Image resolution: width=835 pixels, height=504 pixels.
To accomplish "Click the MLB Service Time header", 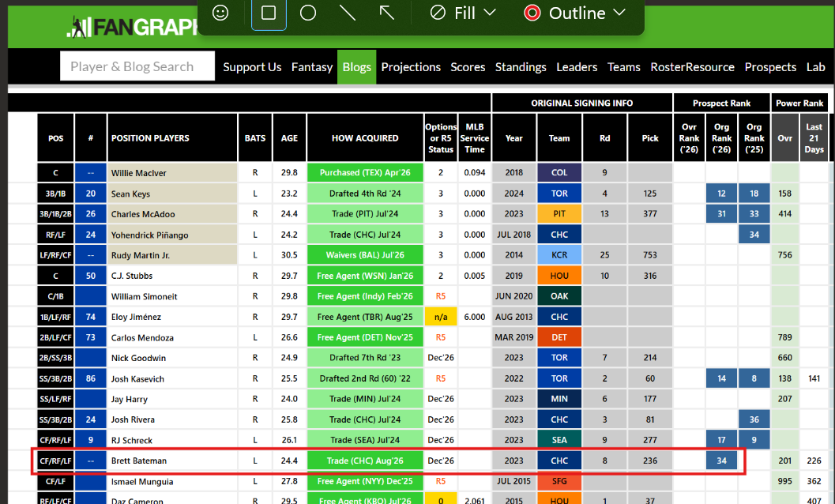I will tap(475, 138).
